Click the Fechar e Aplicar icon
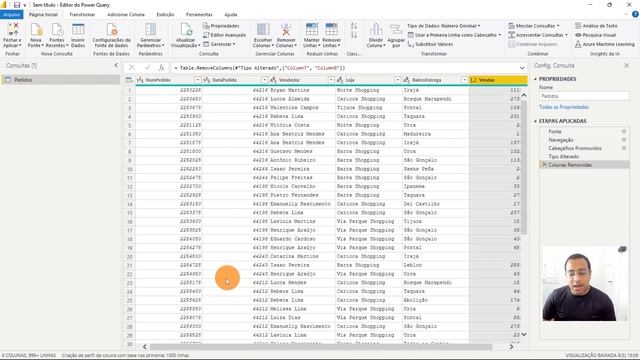This screenshot has width=640, height=360. pyautogui.click(x=12, y=29)
